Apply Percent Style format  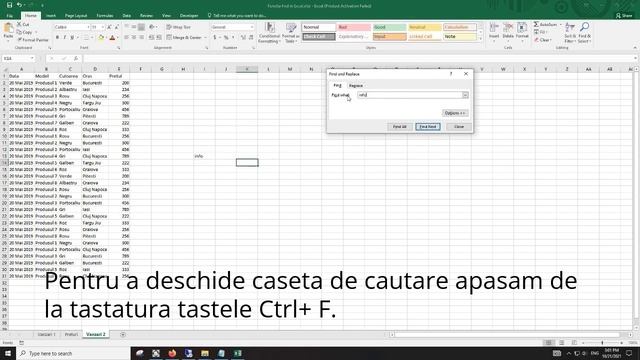(226, 38)
